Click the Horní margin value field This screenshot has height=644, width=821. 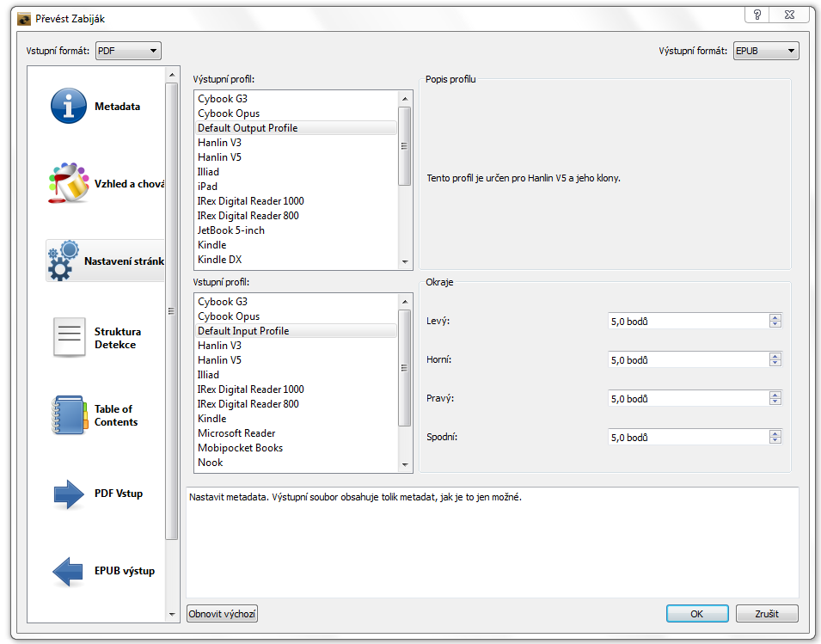coord(689,359)
